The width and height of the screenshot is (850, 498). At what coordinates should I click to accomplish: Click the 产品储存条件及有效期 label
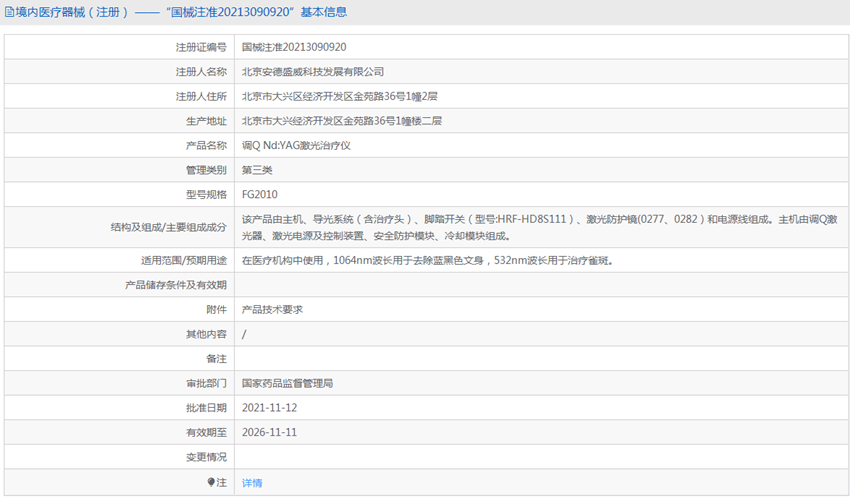click(176, 285)
